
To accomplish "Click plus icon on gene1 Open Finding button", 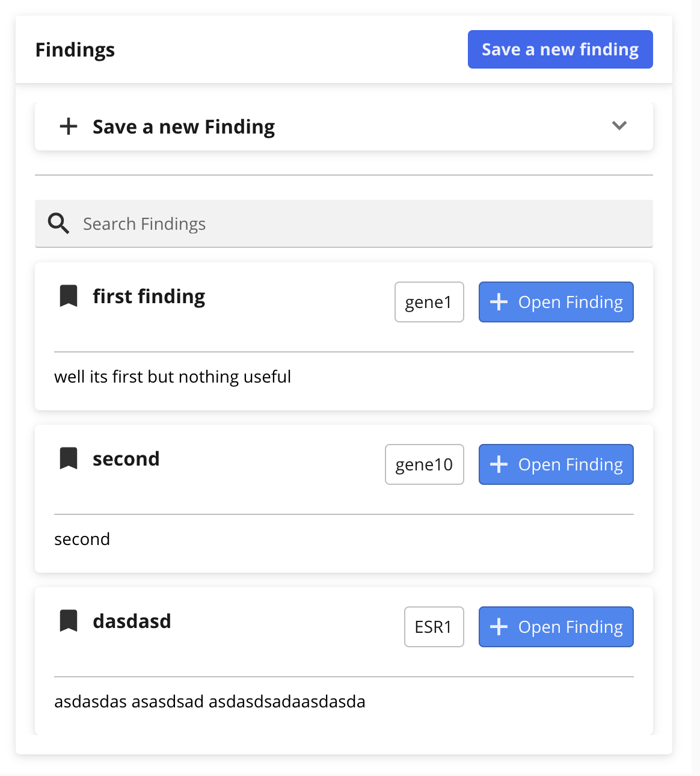I will click(x=499, y=302).
